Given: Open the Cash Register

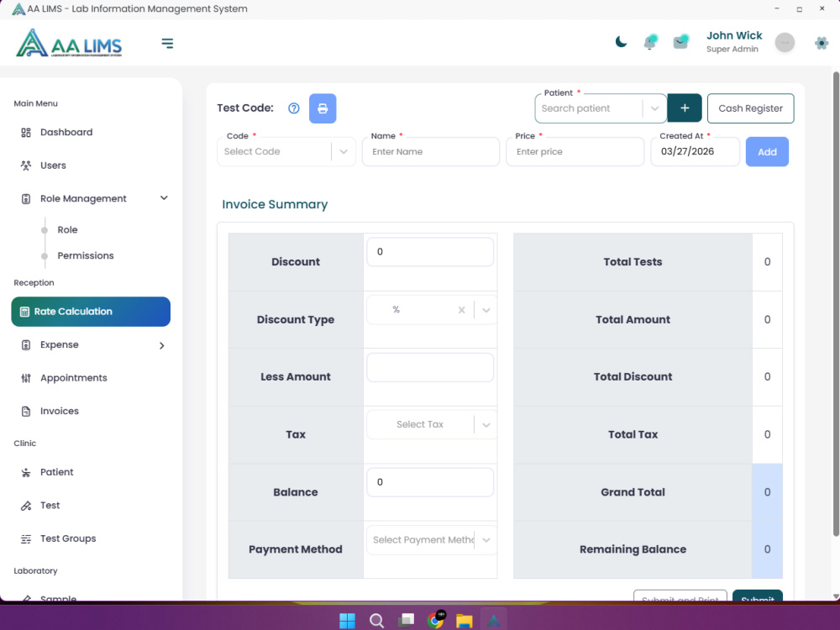Looking at the screenshot, I should [750, 108].
